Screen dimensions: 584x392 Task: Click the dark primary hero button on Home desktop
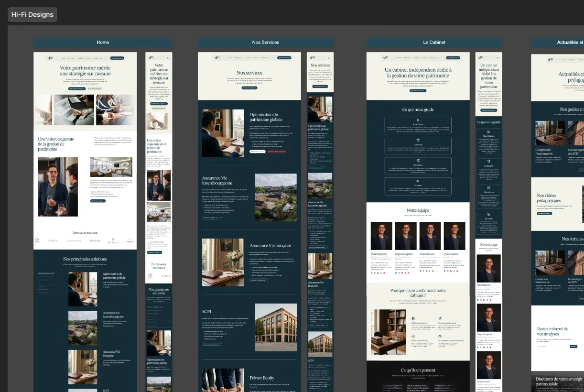point(77,88)
